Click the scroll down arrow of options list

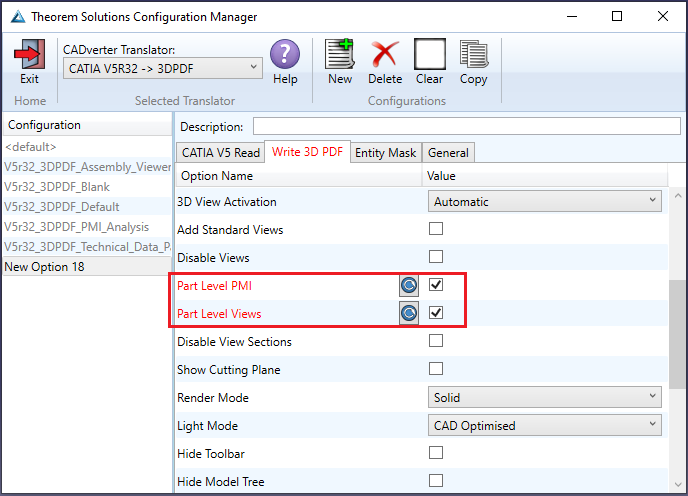[678, 485]
